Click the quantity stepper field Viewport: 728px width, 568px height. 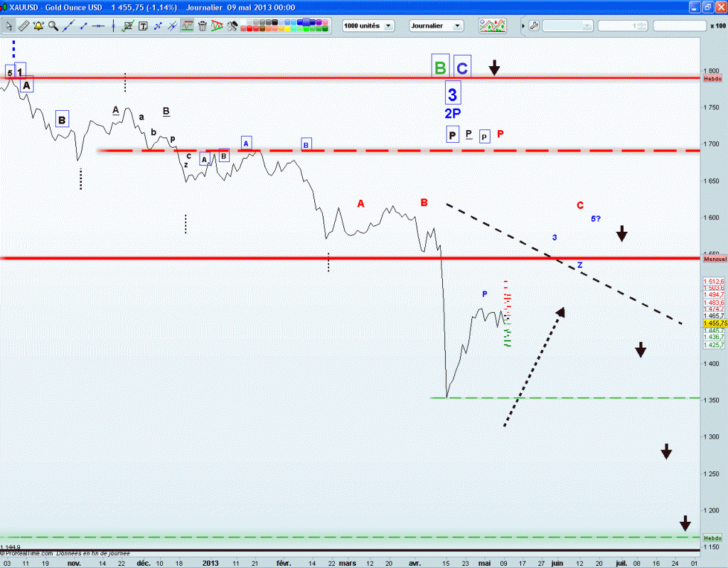point(621,26)
